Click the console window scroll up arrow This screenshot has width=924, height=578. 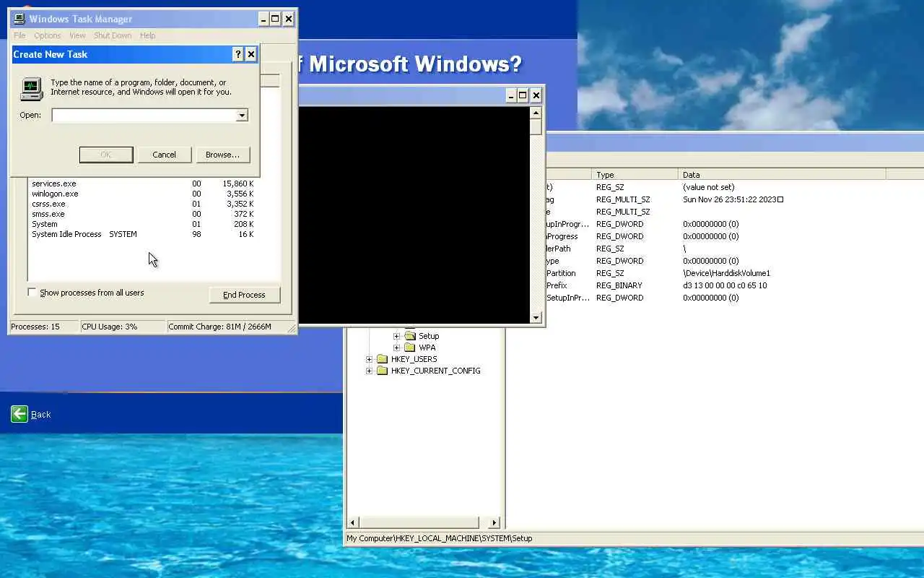[536, 113]
